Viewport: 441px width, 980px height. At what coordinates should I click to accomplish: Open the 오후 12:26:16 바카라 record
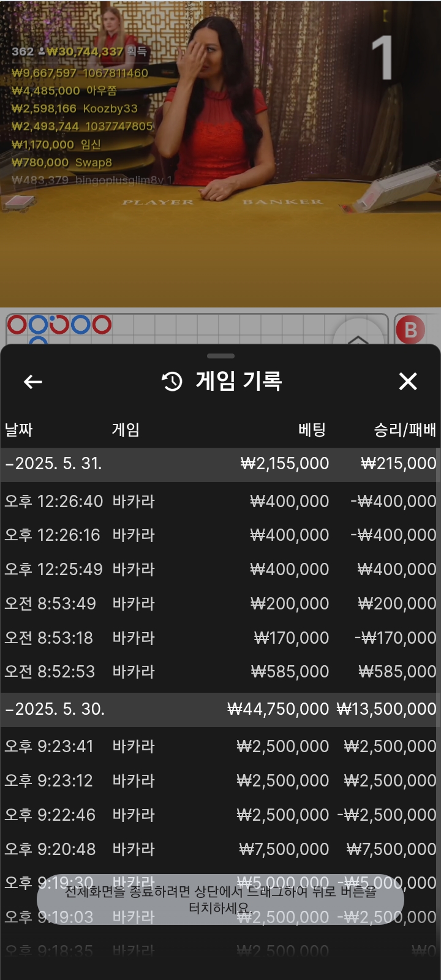click(221, 535)
